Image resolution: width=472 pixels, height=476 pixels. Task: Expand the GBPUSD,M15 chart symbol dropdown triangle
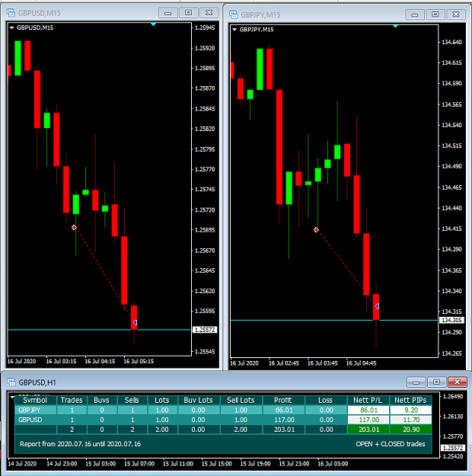12,27
